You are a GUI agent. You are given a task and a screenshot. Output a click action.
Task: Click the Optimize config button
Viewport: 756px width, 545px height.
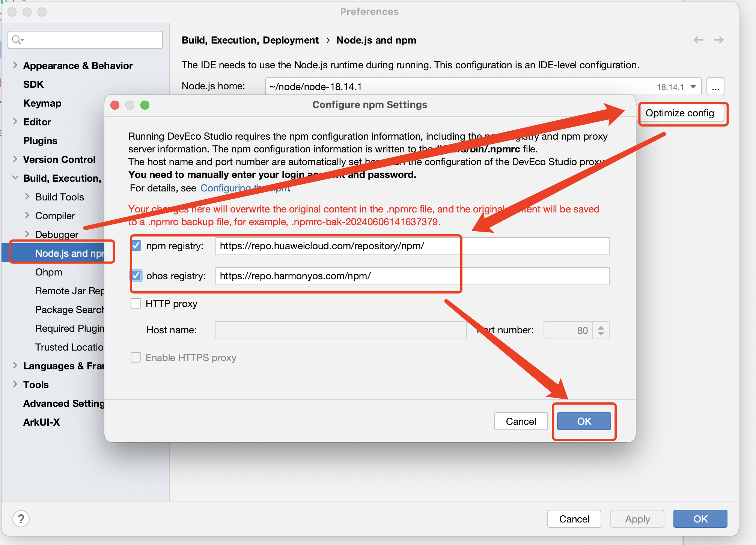(679, 113)
